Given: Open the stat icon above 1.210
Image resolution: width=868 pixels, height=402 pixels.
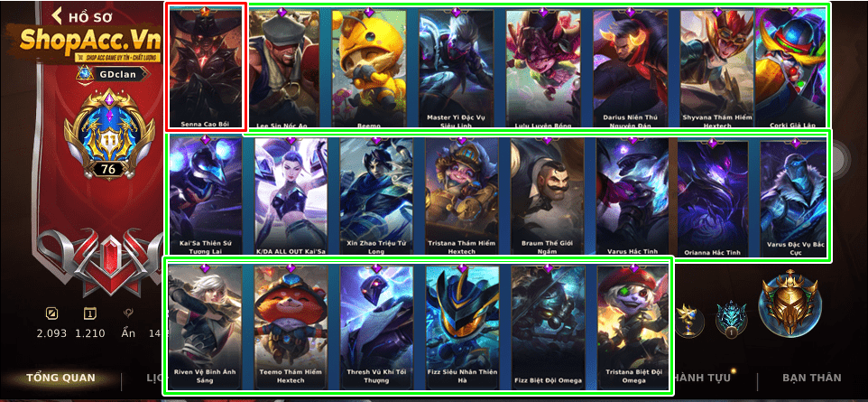Looking at the screenshot, I should coord(90,313).
